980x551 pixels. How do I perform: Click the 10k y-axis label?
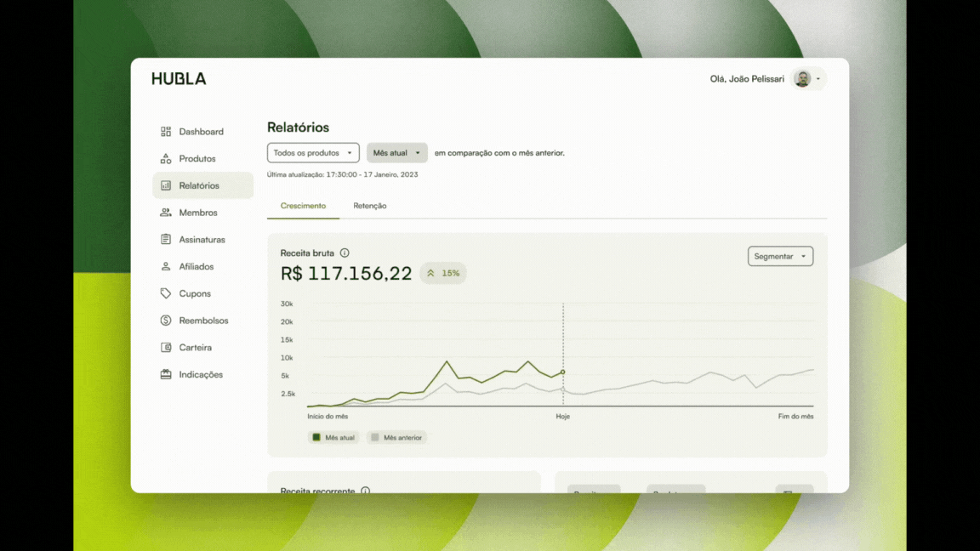click(x=286, y=358)
